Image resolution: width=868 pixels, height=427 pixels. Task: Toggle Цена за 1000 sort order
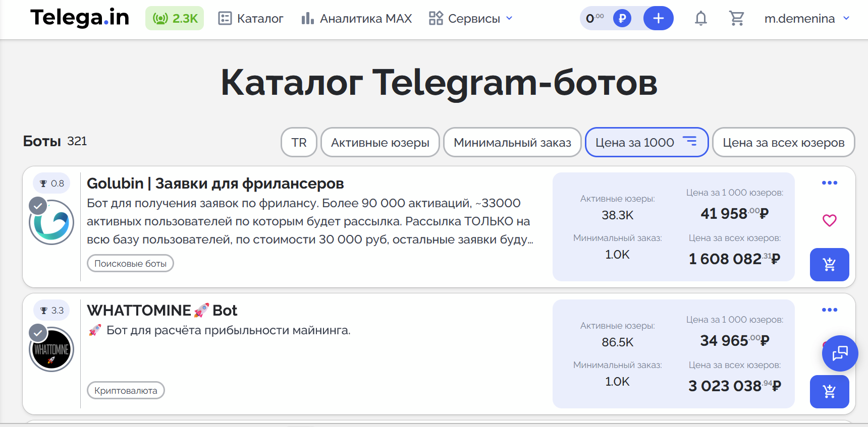[x=646, y=142]
